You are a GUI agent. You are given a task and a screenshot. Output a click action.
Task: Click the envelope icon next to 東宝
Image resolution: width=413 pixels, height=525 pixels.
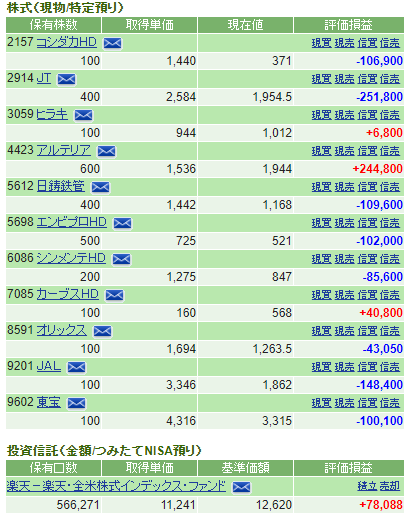pos(76,403)
